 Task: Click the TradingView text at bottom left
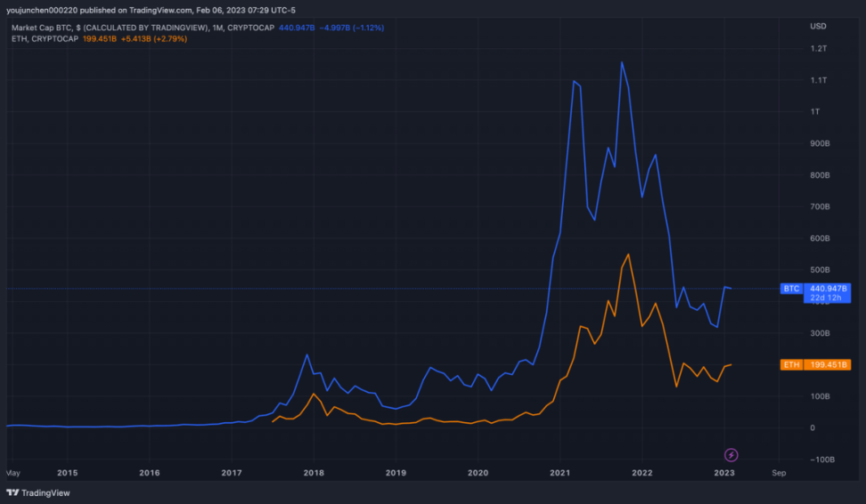click(x=45, y=492)
